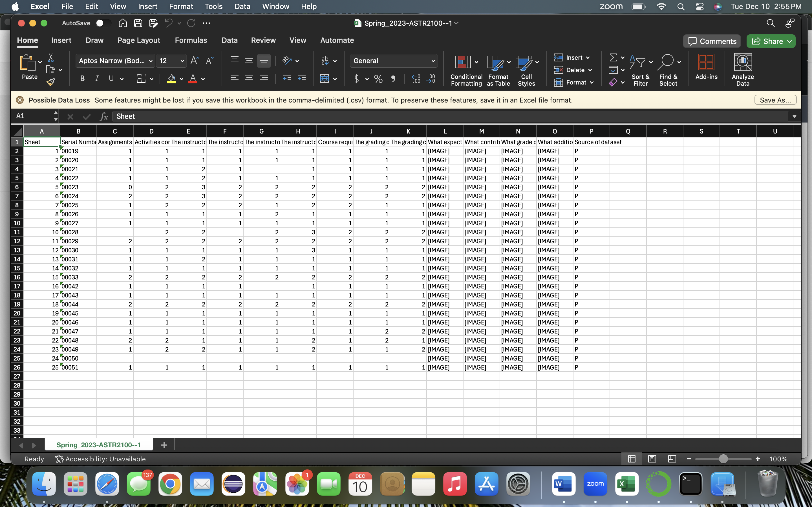Image resolution: width=812 pixels, height=507 pixels.
Task: Click the Percent Style icon
Action: [378, 79]
